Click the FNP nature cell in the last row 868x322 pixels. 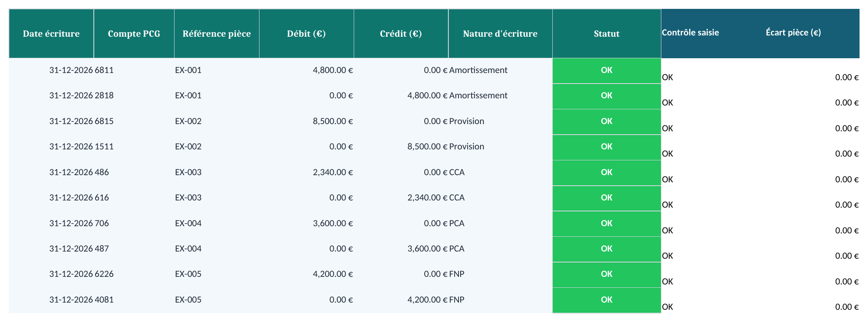tap(500, 300)
